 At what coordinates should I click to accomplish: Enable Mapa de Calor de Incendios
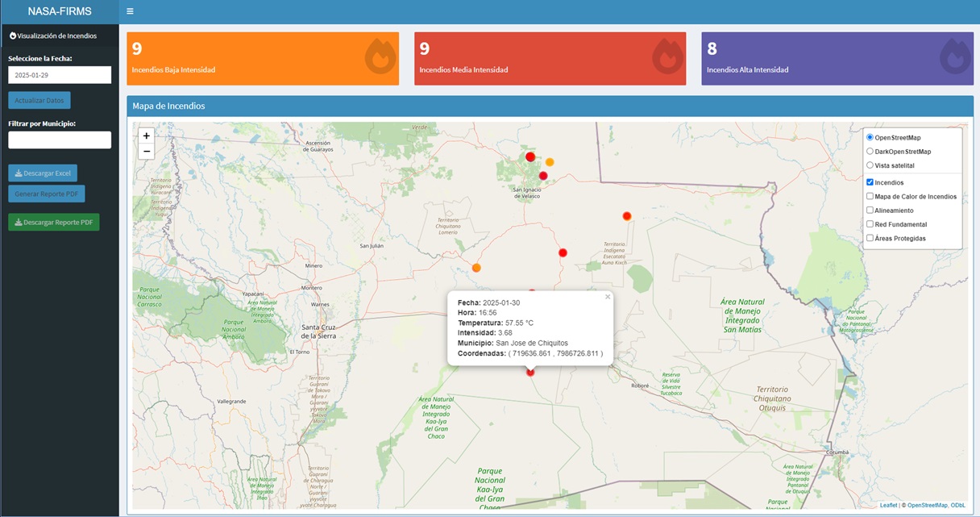[870, 196]
